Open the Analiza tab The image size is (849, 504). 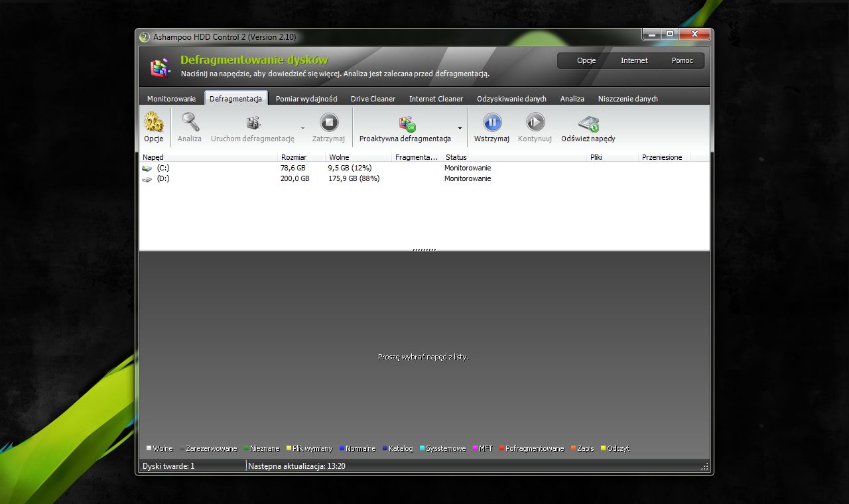(572, 99)
